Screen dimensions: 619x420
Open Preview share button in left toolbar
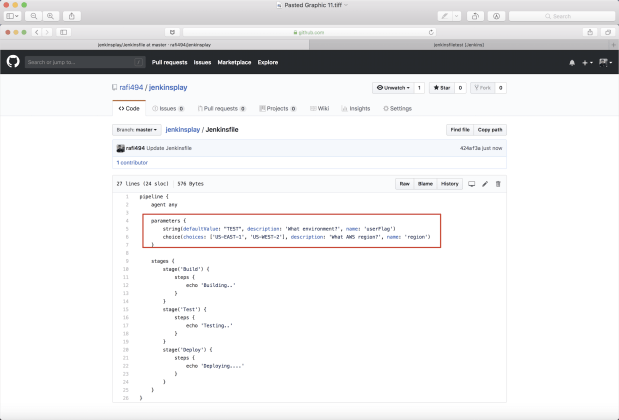(x=72, y=16)
